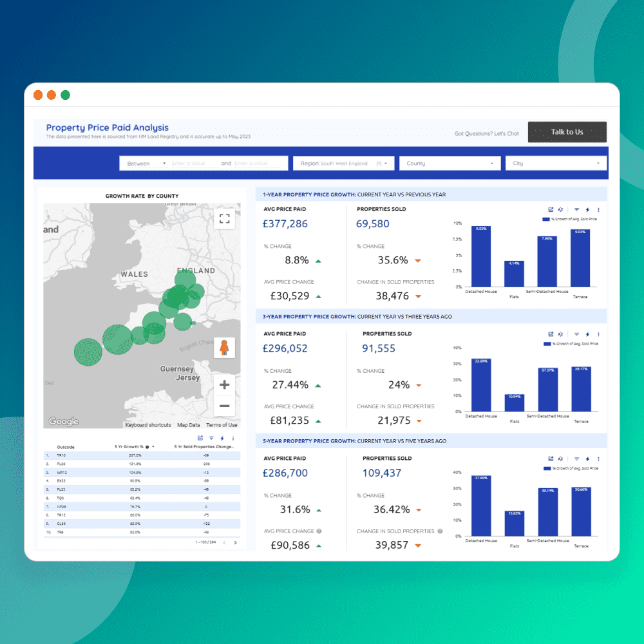Select the GL56 row in table
This screenshot has height=644, width=644.
pos(142,523)
